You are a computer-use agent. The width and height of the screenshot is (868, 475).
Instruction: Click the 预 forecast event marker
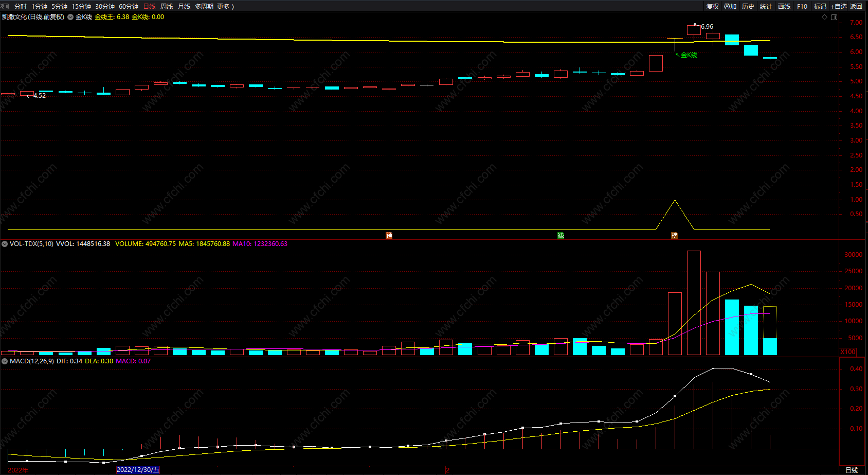click(389, 235)
